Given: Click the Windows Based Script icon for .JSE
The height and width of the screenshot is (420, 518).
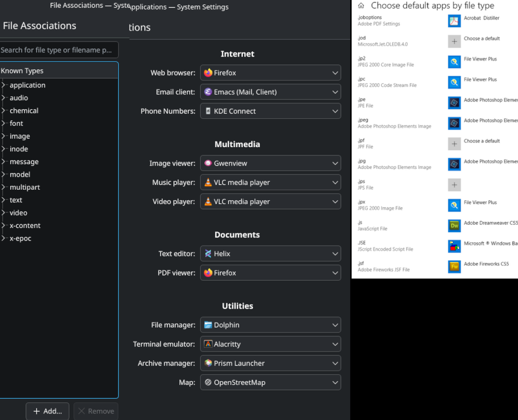Looking at the screenshot, I should click(x=454, y=247).
